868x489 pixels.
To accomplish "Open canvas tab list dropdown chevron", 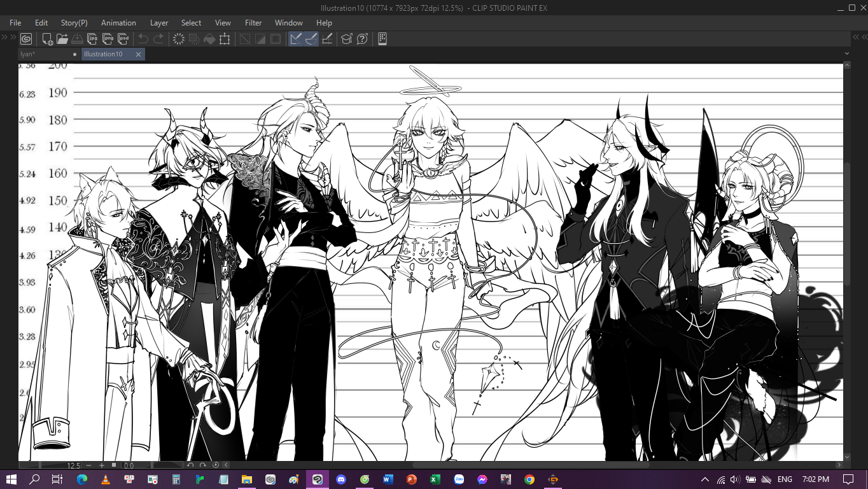I will (x=847, y=54).
